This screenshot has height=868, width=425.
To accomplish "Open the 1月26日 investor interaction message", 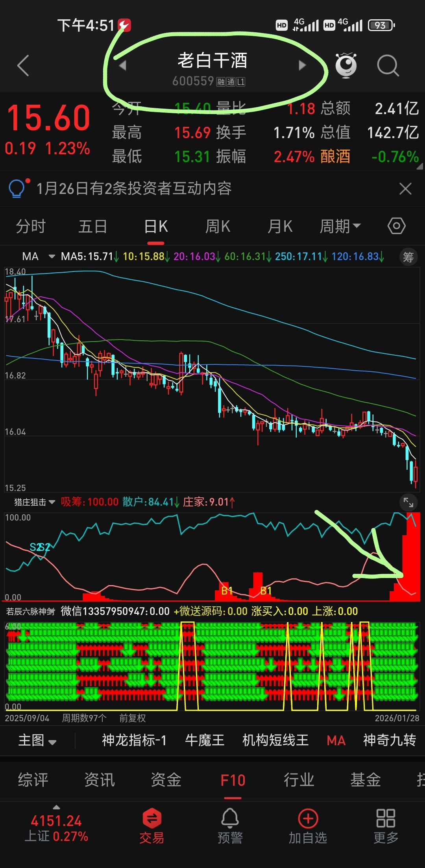I will 134,188.
